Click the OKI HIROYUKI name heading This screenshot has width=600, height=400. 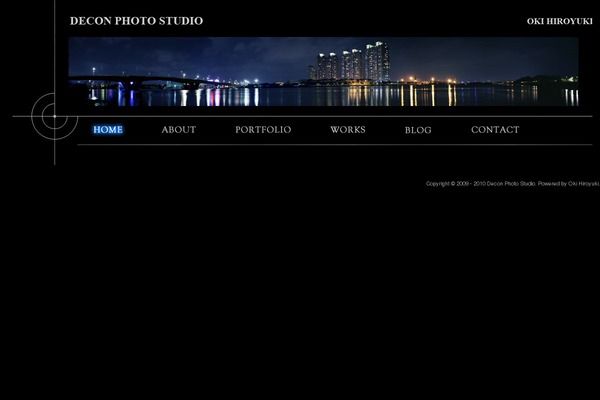click(x=559, y=21)
